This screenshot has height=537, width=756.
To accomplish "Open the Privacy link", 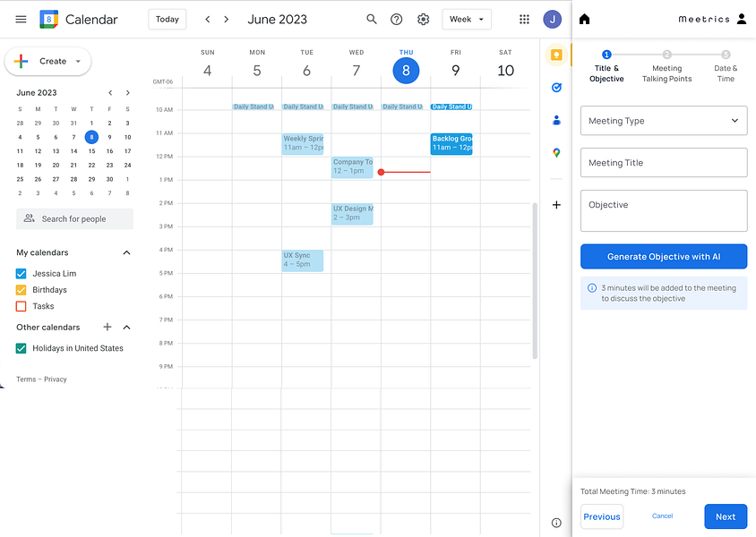I will [x=56, y=379].
